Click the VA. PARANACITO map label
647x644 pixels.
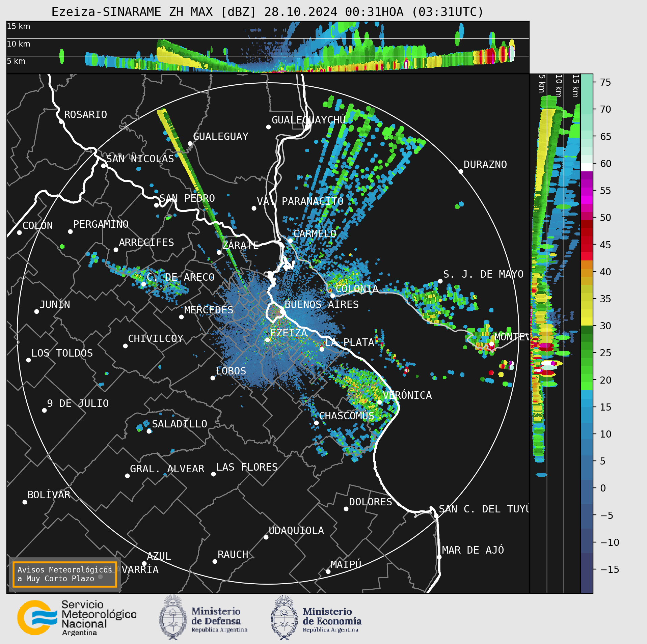pyautogui.click(x=300, y=201)
